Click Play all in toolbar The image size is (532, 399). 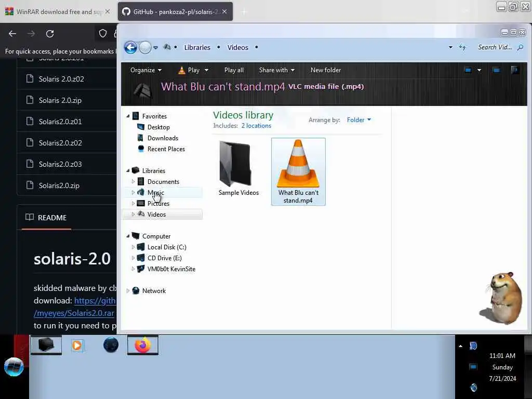coord(234,70)
